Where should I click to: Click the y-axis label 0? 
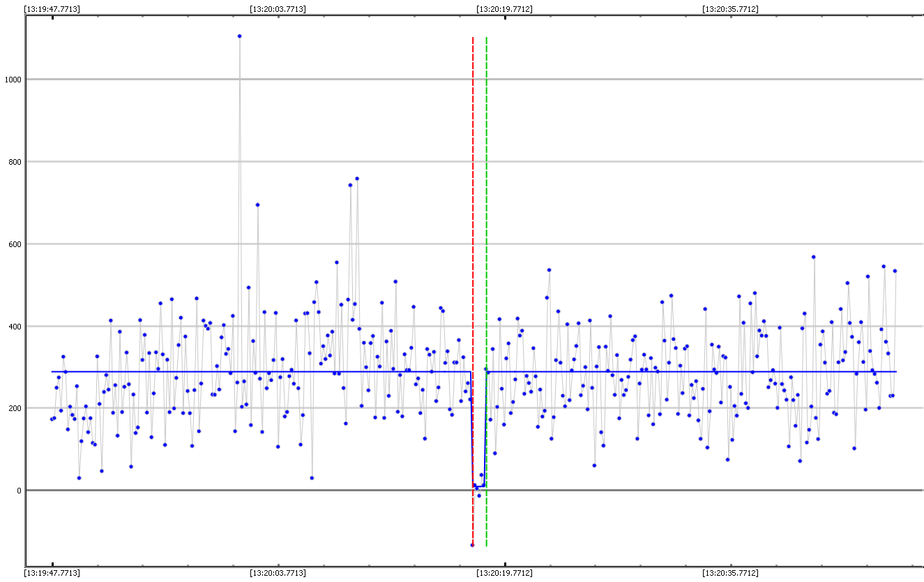click(20, 491)
